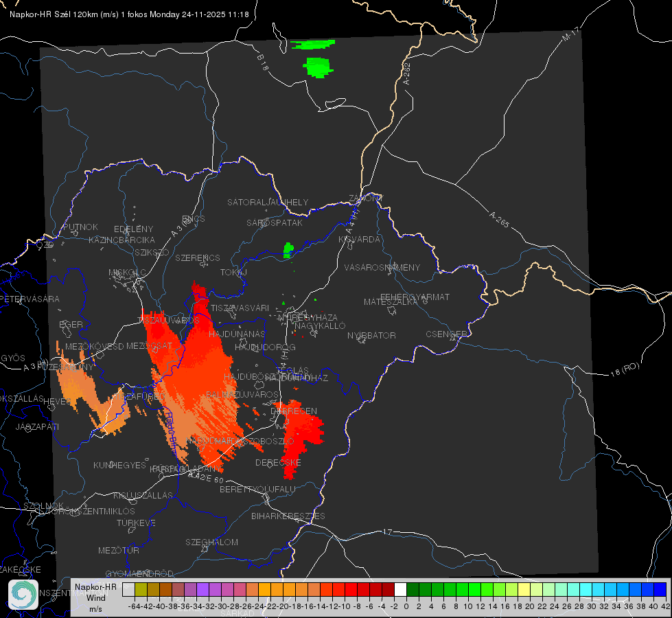Click the HAJDÚDOROG city label
672x618 pixels.
pyautogui.click(x=265, y=347)
